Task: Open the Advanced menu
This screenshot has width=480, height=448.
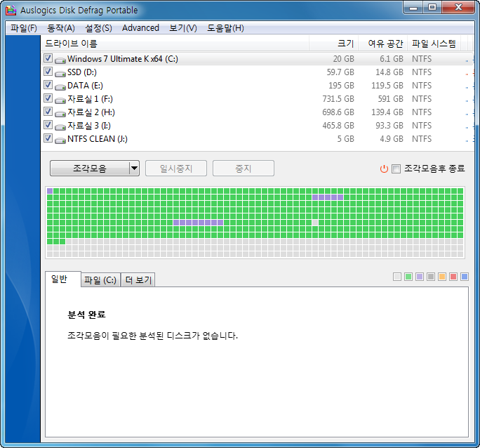Action: click(x=140, y=28)
